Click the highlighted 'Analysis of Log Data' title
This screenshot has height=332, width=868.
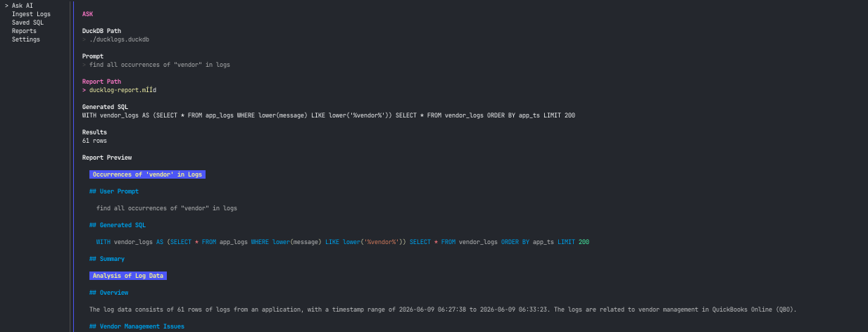pyautogui.click(x=128, y=276)
